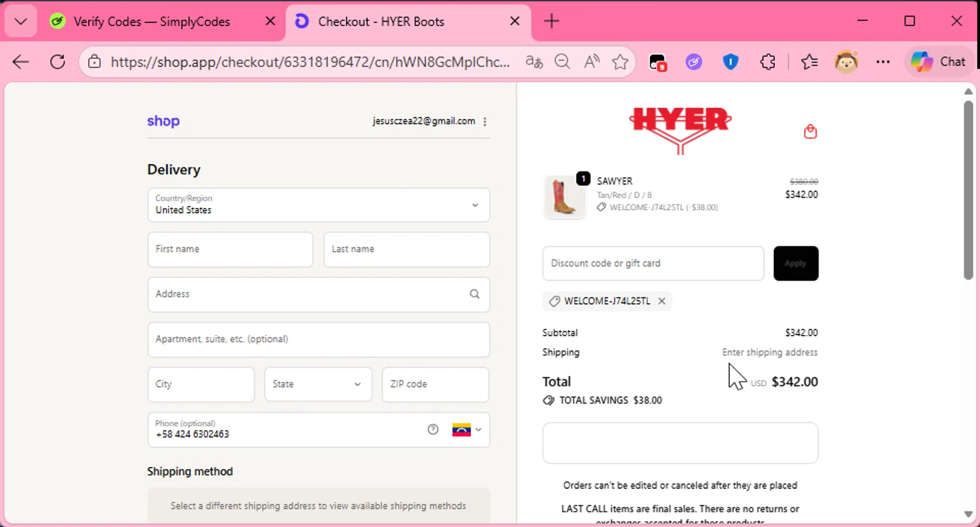The height and width of the screenshot is (527, 980).
Task: Open the favorites list icon
Action: (809, 62)
